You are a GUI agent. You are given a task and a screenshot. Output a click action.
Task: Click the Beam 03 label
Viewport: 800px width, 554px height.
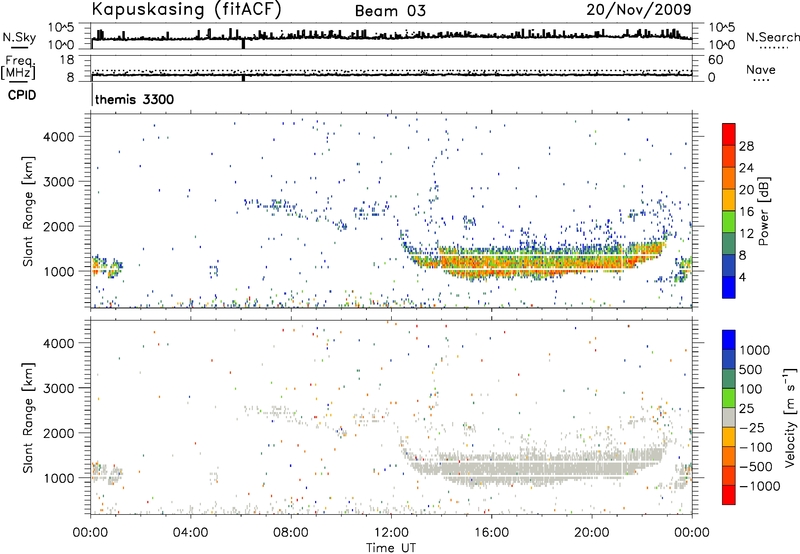(x=390, y=11)
